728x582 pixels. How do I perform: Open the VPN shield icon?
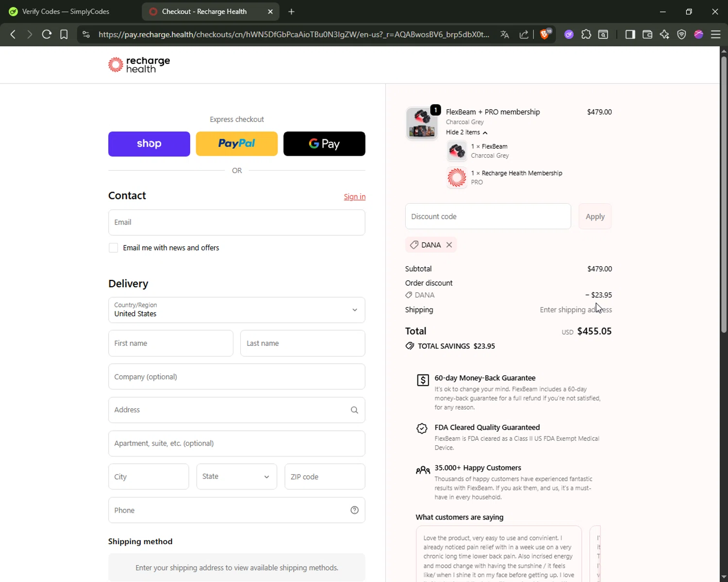(x=681, y=34)
